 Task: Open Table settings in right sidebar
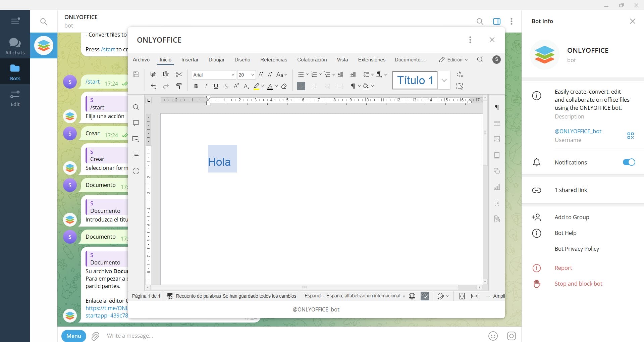click(x=497, y=123)
